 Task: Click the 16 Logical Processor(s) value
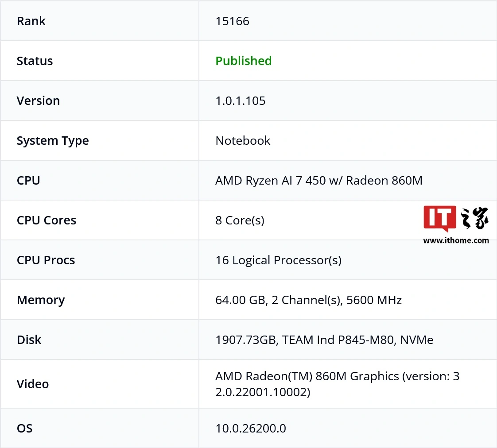point(279,260)
